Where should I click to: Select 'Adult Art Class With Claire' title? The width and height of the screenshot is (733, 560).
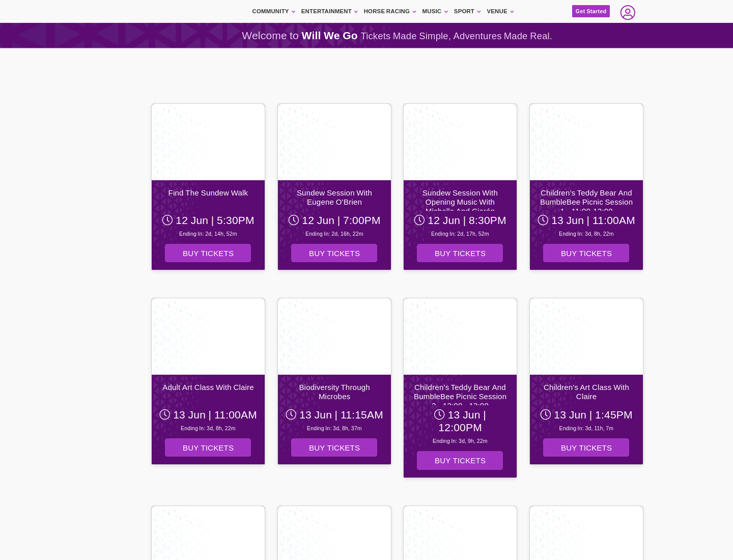point(208,387)
